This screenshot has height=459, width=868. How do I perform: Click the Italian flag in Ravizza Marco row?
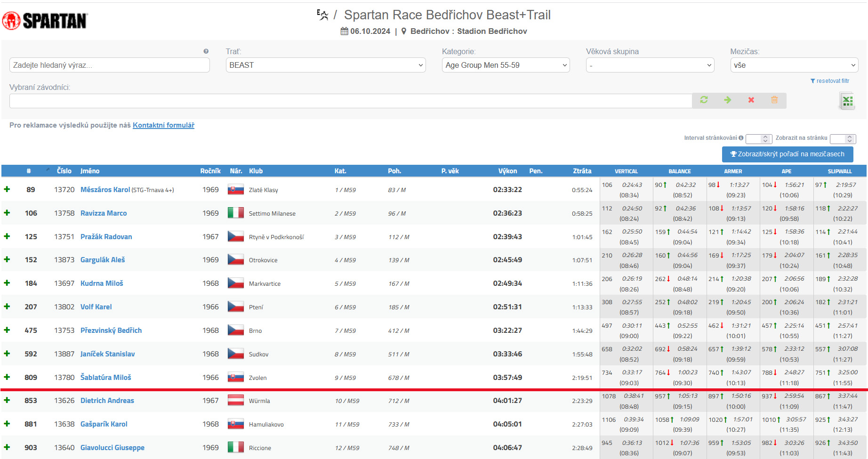coord(235,213)
